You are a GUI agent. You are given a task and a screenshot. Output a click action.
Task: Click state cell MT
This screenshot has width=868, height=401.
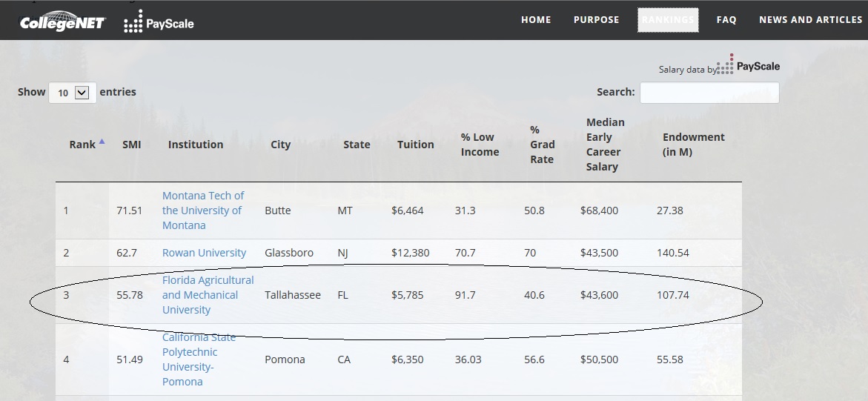pos(345,211)
